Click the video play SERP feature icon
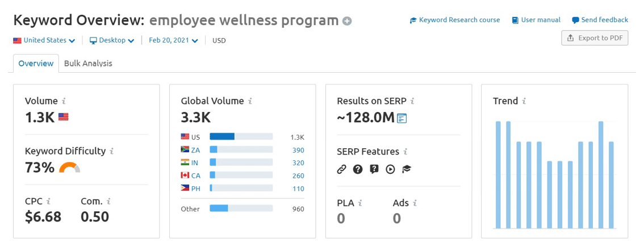Viewport: 644px width, 250px height. [390, 169]
